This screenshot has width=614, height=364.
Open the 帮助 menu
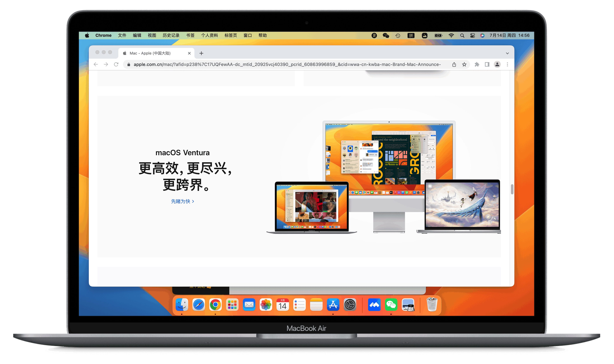click(x=263, y=35)
